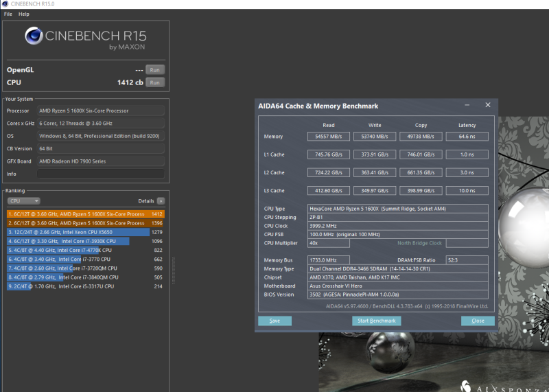The width and height of the screenshot is (549, 392).
Task: Click the CPU Stepping value ZP-B1
Action: (x=398, y=217)
